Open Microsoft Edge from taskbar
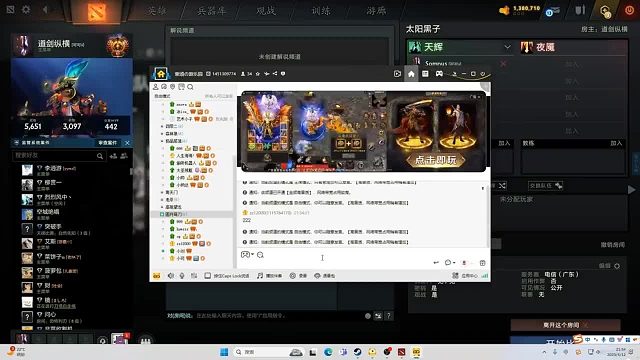The width and height of the screenshot is (640, 360). point(328,352)
